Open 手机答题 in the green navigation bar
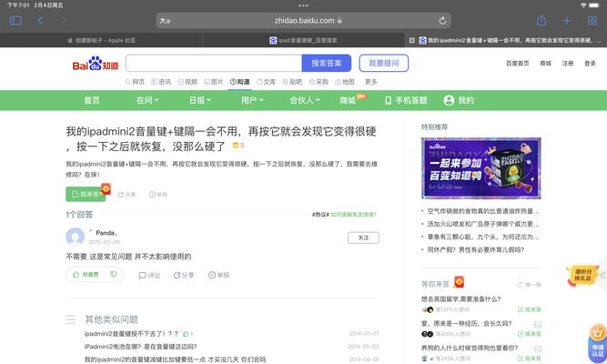The width and height of the screenshot is (607, 364). pos(406,101)
